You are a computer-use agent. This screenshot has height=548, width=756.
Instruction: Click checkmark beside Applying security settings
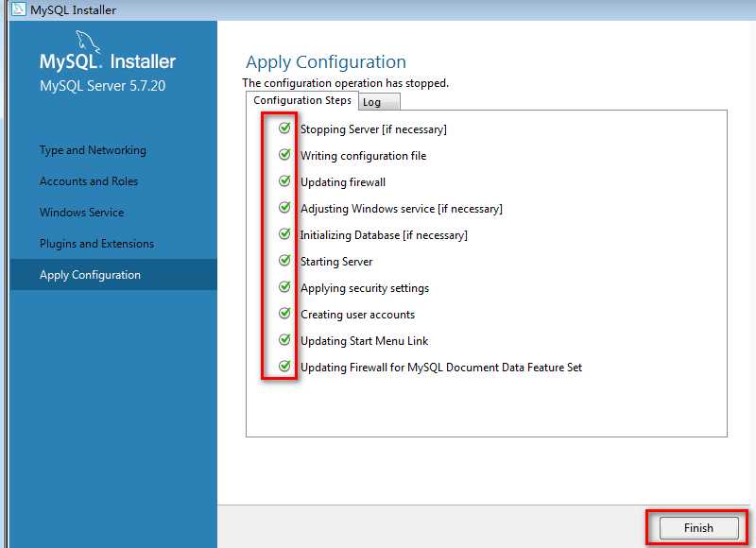[x=284, y=287]
